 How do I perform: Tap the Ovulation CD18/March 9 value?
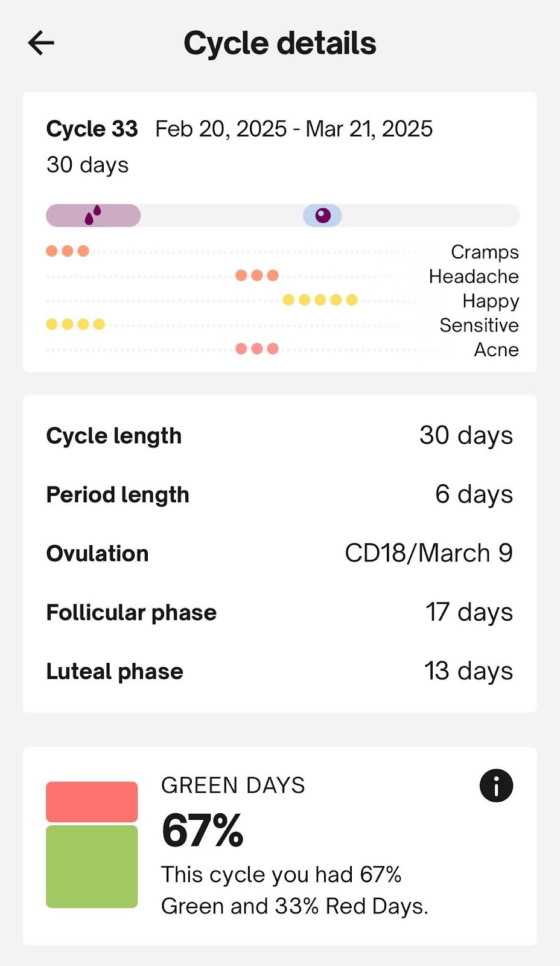point(428,553)
